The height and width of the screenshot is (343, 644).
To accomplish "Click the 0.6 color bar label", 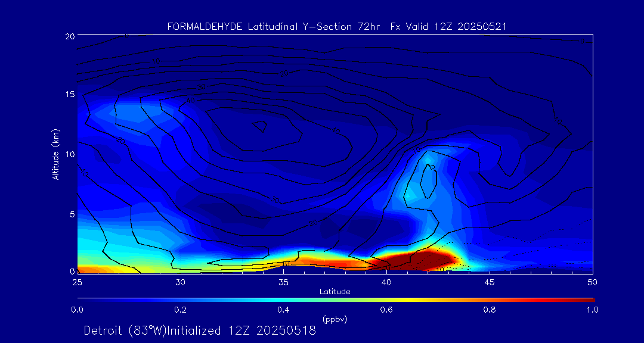I will click(387, 310).
